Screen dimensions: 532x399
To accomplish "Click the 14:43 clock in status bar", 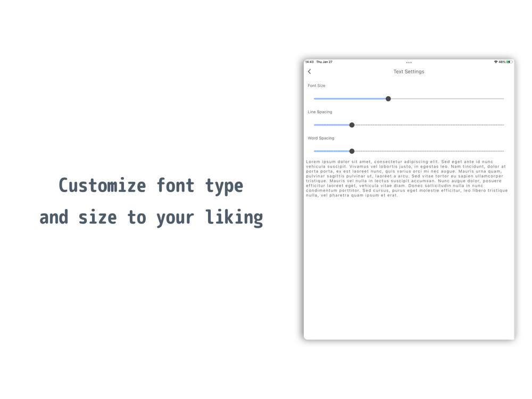I will 310,62.
